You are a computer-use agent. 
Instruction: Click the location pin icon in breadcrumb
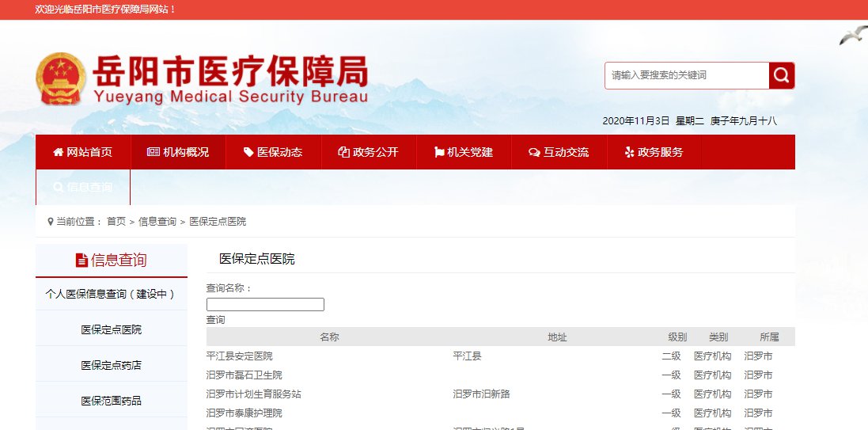[50, 222]
